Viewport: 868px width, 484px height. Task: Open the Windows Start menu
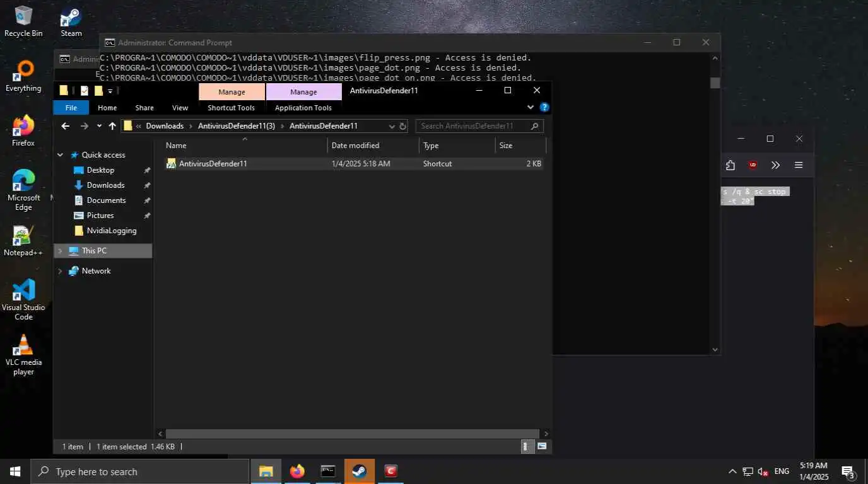pos(15,471)
